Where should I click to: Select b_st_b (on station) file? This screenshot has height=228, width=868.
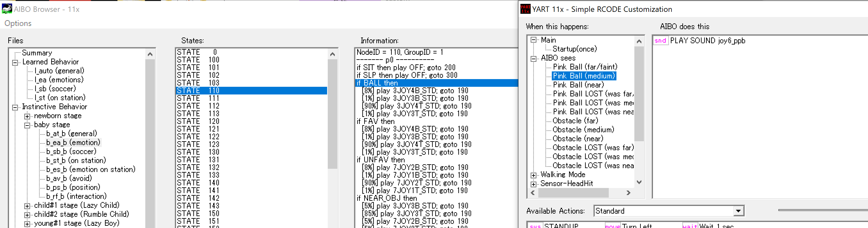(x=76, y=160)
